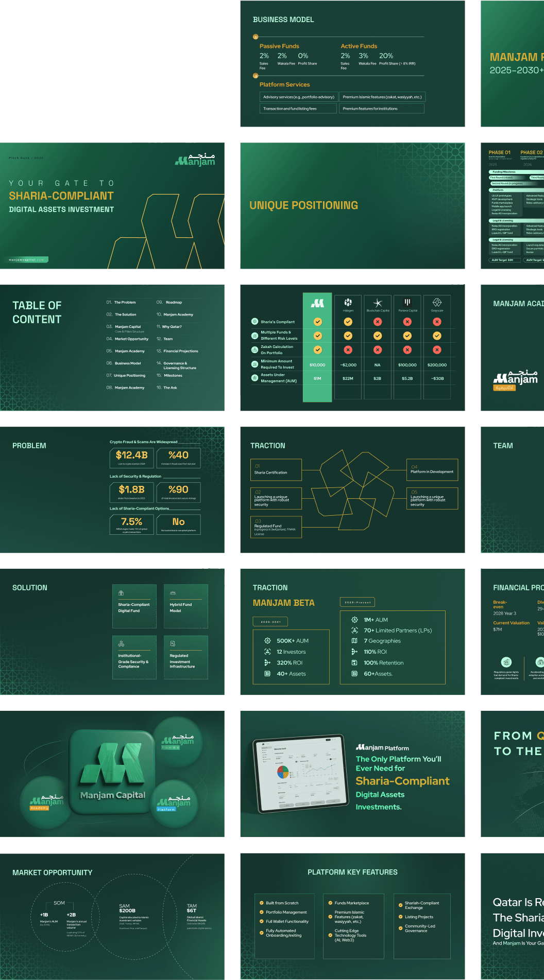Click the icon next to 100% Retention
The image size is (544, 980).
[354, 662]
